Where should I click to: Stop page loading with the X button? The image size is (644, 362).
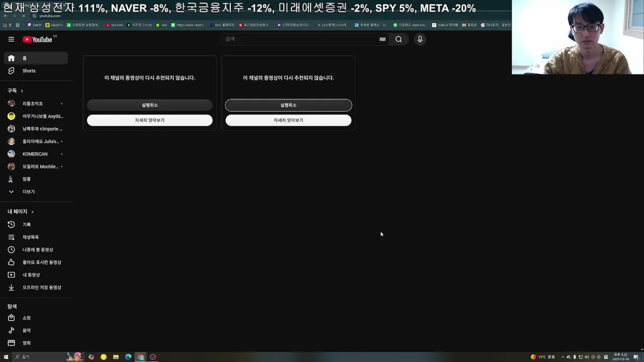click(24, 16)
